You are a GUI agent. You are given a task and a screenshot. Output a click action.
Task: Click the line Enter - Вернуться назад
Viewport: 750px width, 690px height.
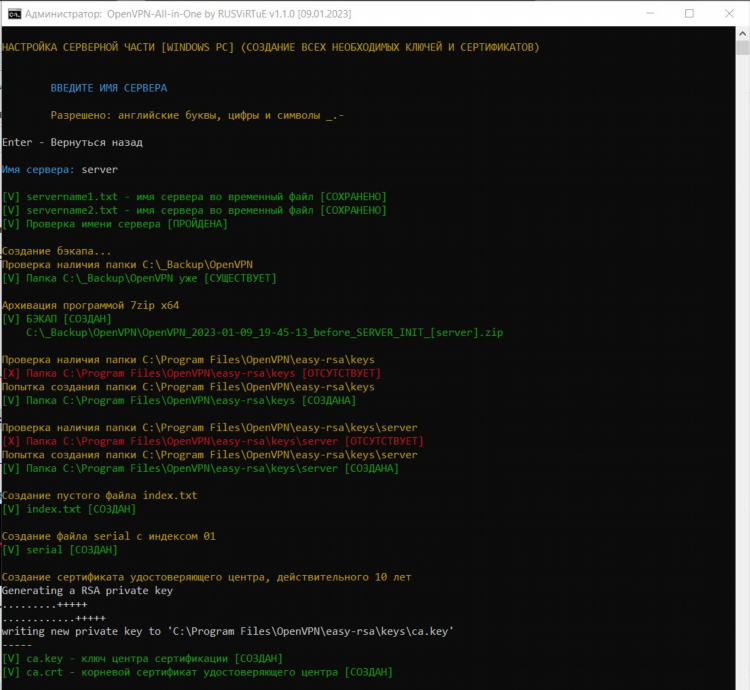[72, 142]
